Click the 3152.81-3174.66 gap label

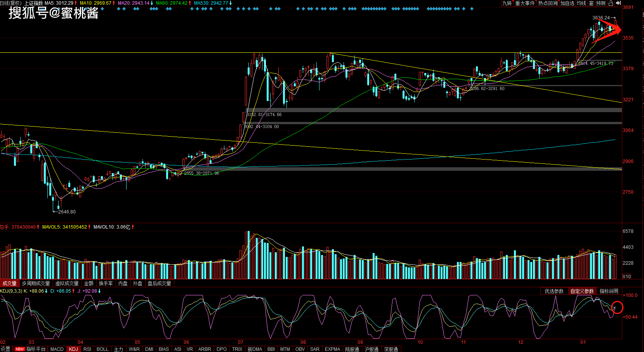[264, 114]
